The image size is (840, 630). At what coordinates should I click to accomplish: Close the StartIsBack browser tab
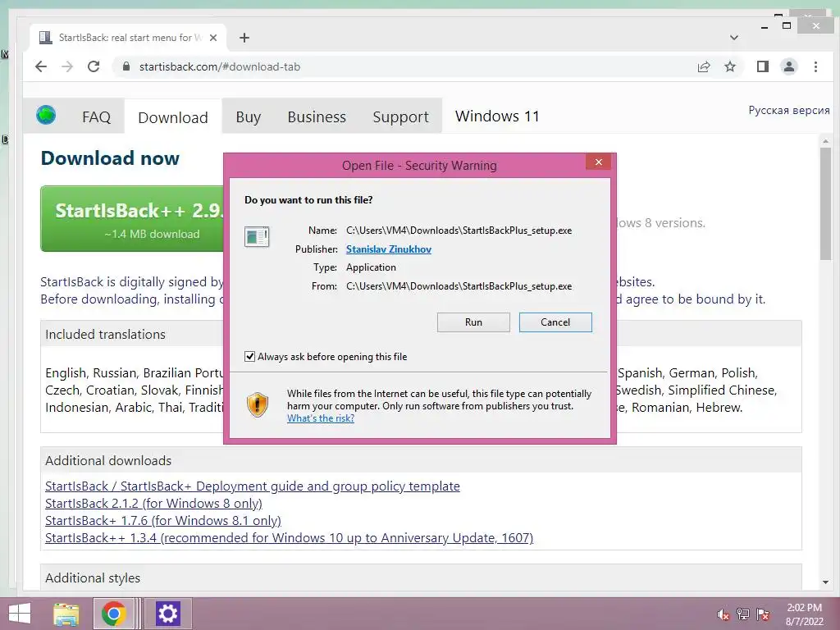click(x=213, y=38)
